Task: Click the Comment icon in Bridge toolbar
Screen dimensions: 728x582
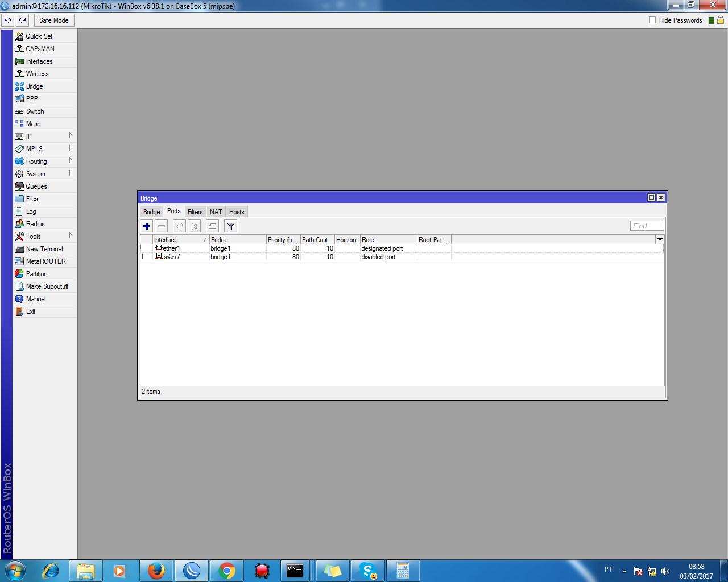Action: 212,226
